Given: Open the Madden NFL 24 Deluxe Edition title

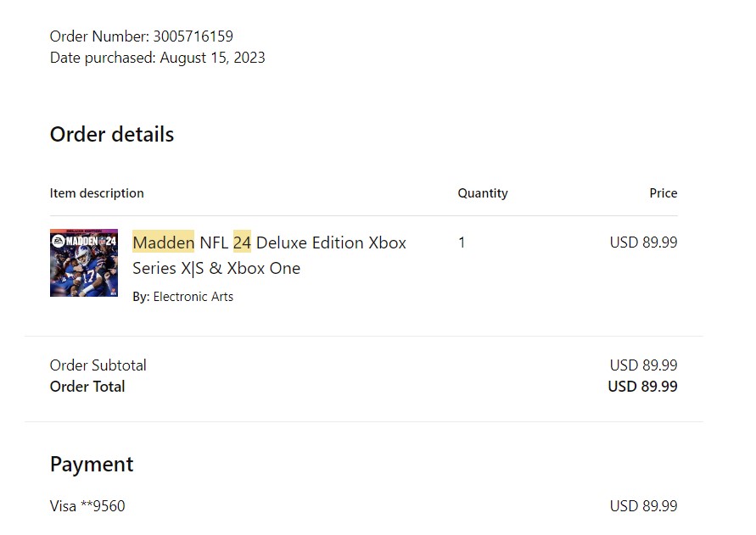Looking at the screenshot, I should click(x=269, y=255).
